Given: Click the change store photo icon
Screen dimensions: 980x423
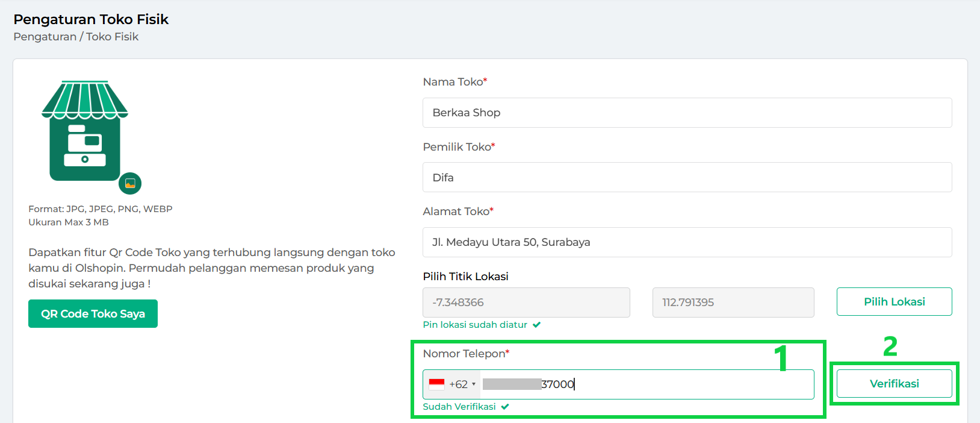Looking at the screenshot, I should coord(130,183).
